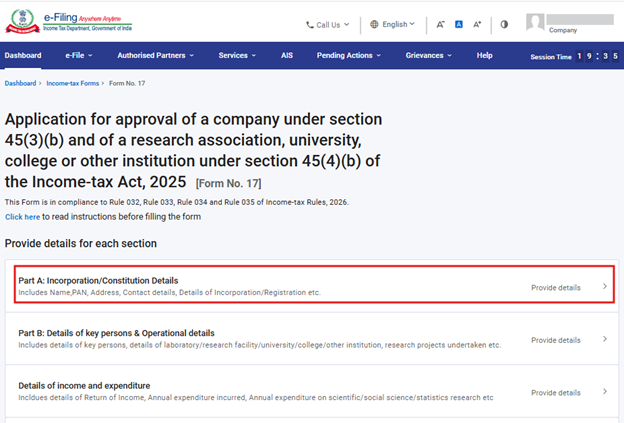Click the Income-tax Forms breadcrumb link

[x=70, y=84]
